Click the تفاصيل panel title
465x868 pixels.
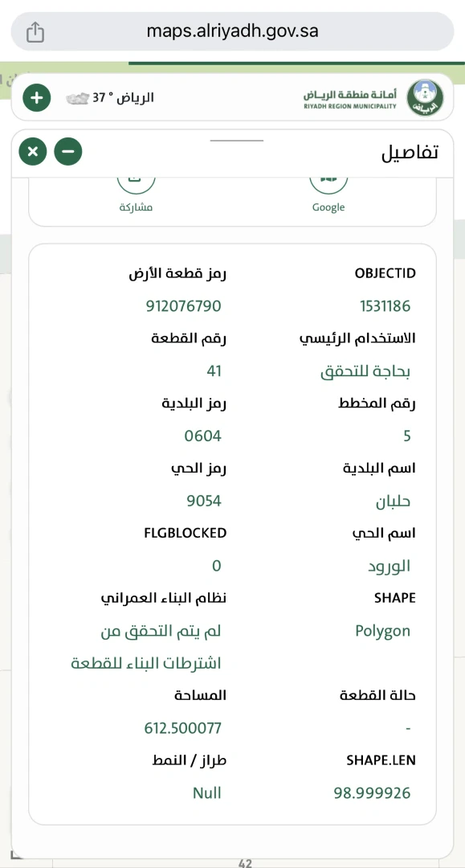pyautogui.click(x=410, y=152)
